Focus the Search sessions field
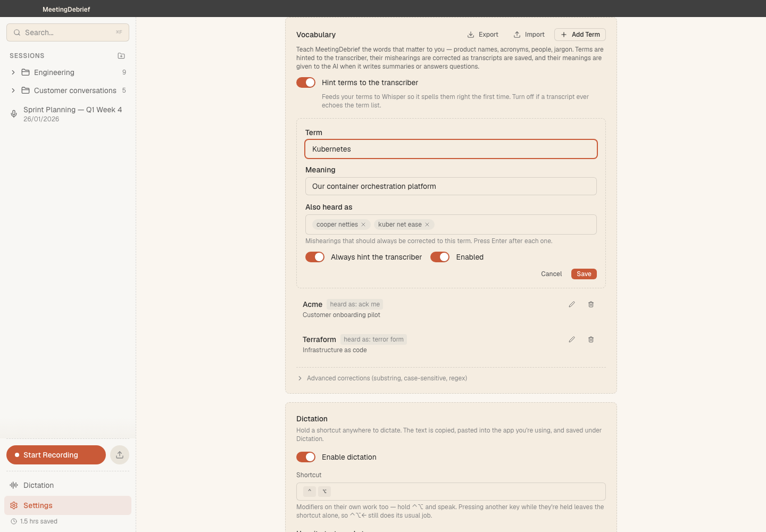The width and height of the screenshot is (766, 532). pyautogui.click(x=68, y=32)
